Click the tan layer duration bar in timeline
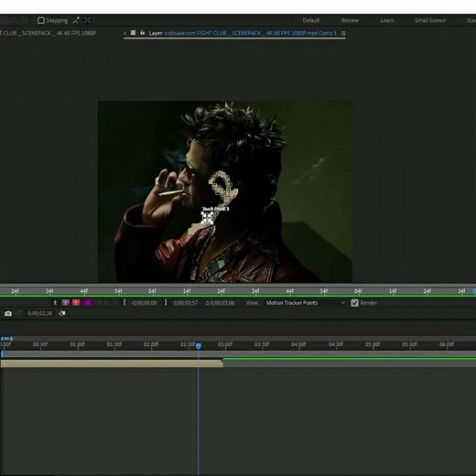The image size is (476, 476). click(x=112, y=363)
